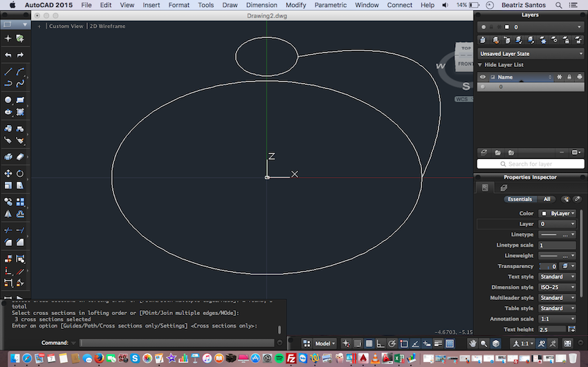Select the Rotate tool
This screenshot has height=367, width=588.
click(20, 173)
